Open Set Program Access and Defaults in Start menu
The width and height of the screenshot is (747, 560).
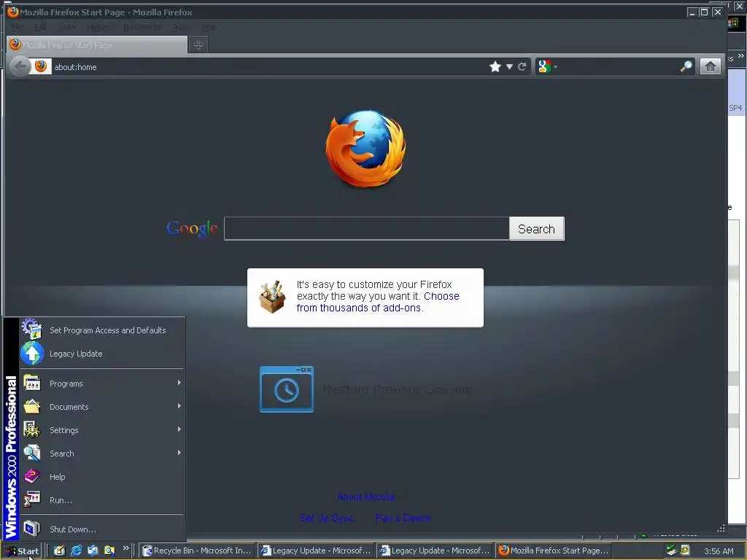[102, 330]
